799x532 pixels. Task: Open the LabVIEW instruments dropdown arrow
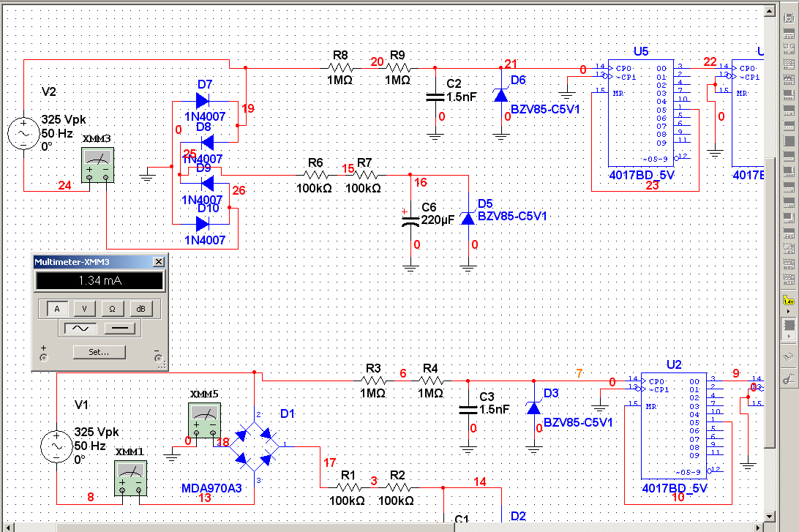coord(788,336)
